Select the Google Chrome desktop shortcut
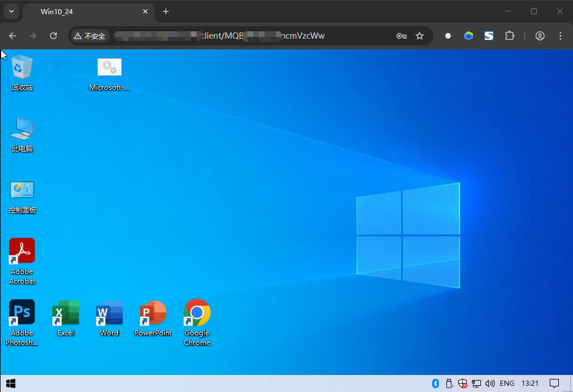The width and height of the screenshot is (573, 392). coord(197,312)
